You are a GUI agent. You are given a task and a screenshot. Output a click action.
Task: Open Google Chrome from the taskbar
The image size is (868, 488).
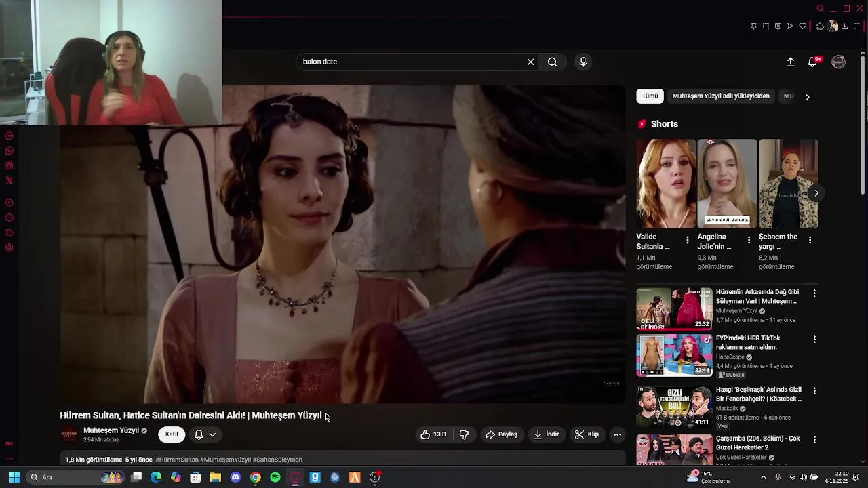[255, 477]
